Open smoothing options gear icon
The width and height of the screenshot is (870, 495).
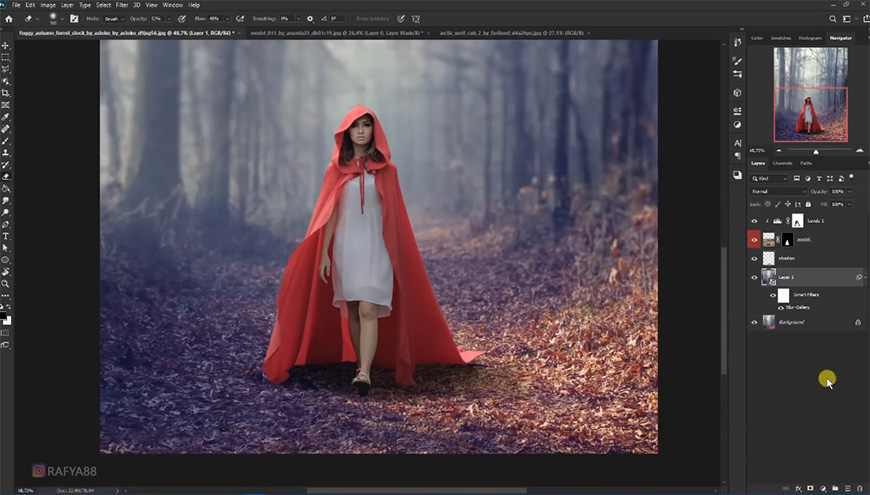click(310, 19)
